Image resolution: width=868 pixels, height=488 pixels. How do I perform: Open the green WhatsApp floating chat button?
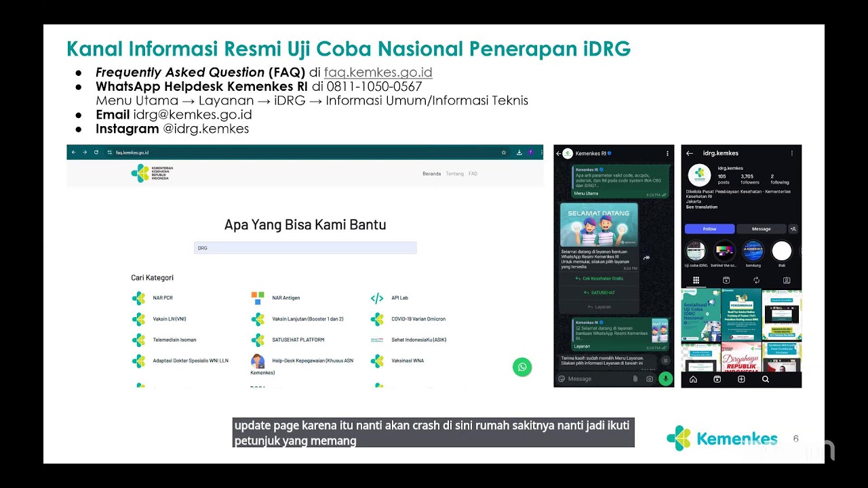[x=522, y=367]
